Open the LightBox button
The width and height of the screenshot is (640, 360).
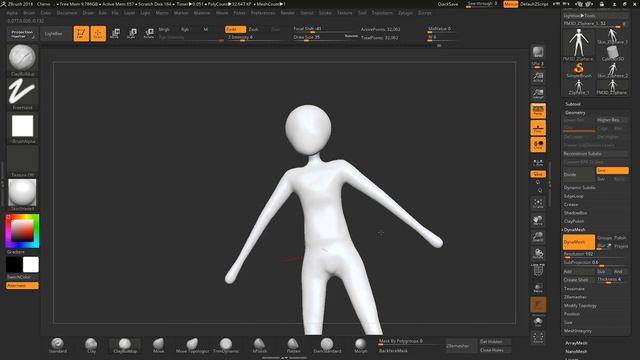point(54,33)
